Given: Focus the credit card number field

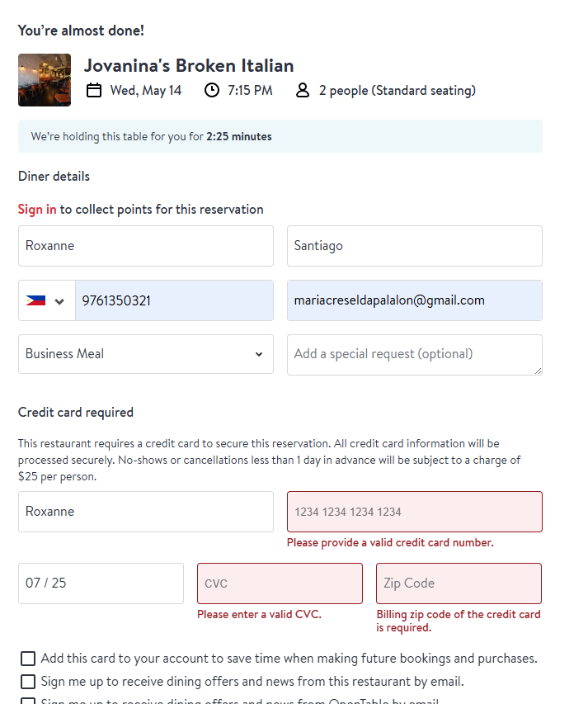Looking at the screenshot, I should tap(414, 512).
